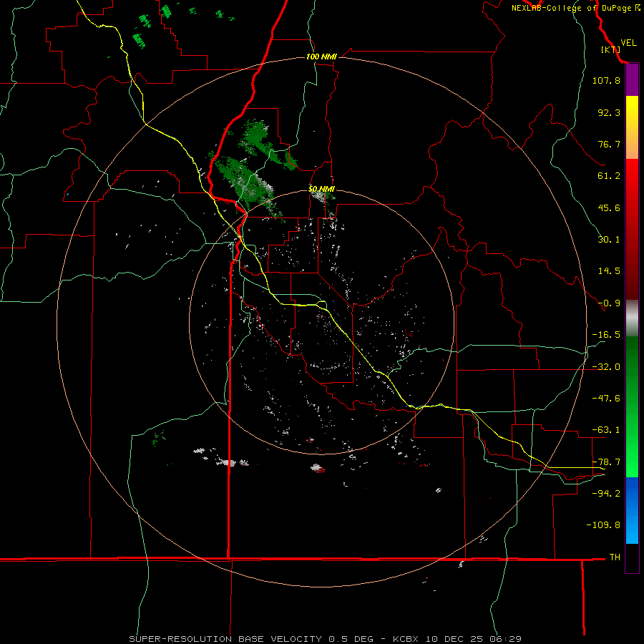The width and height of the screenshot is (644, 644).
Task: Click the -16.5 velocity scale value
Action: tap(606, 335)
